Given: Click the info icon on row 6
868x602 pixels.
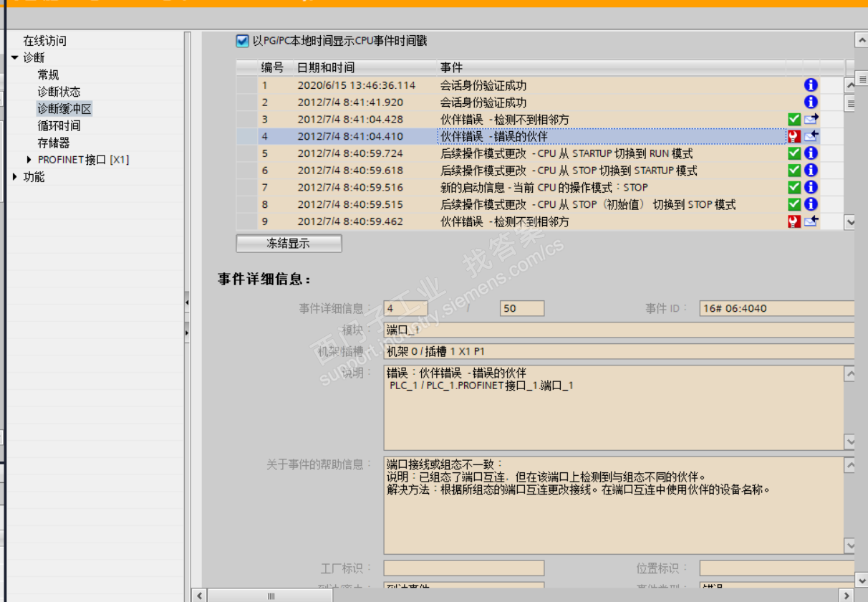Looking at the screenshot, I should click(x=811, y=171).
